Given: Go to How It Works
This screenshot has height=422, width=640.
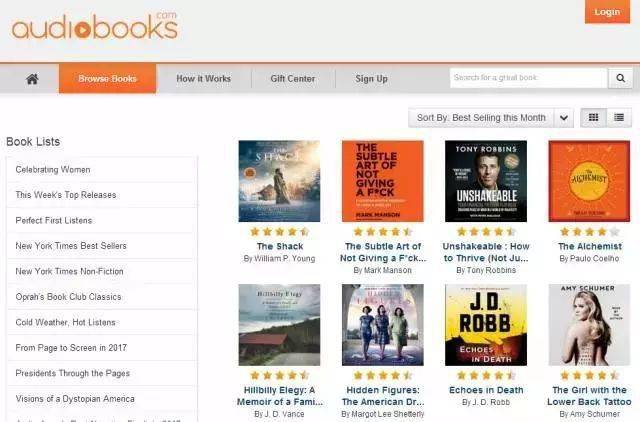Looking at the screenshot, I should pyautogui.click(x=203, y=78).
